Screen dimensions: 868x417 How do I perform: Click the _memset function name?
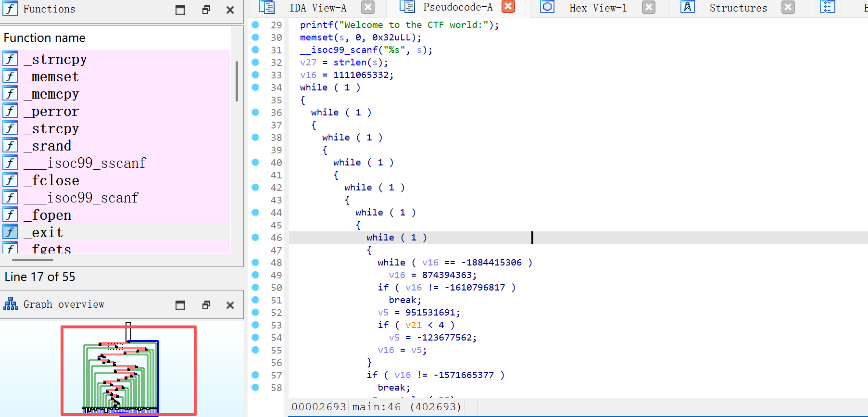(51, 76)
